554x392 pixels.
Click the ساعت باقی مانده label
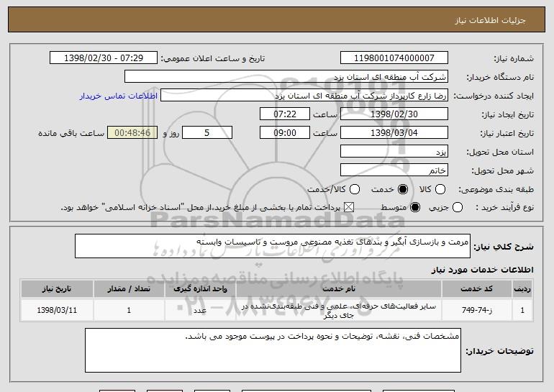click(71, 133)
